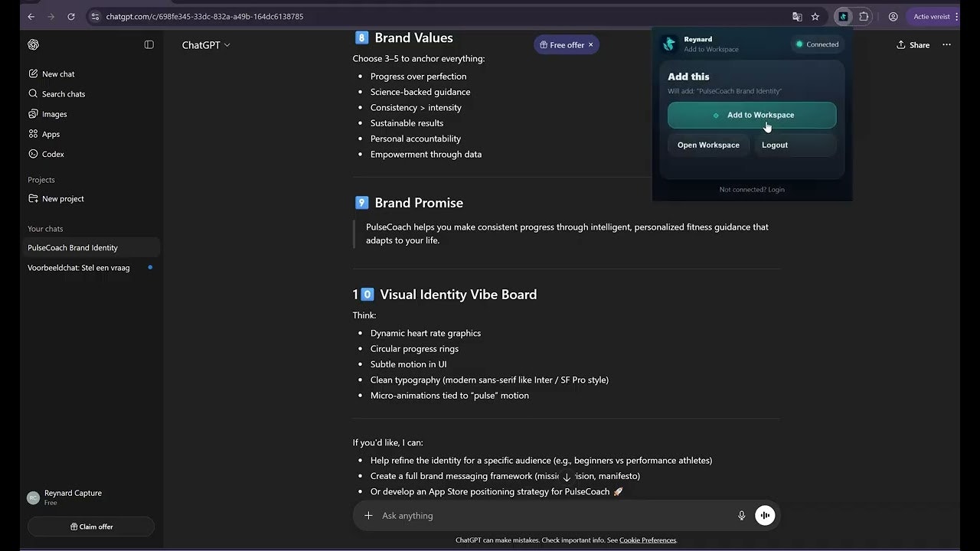Click 'Circular progress rings' bullet
The height and width of the screenshot is (551, 980).
pyautogui.click(x=414, y=349)
